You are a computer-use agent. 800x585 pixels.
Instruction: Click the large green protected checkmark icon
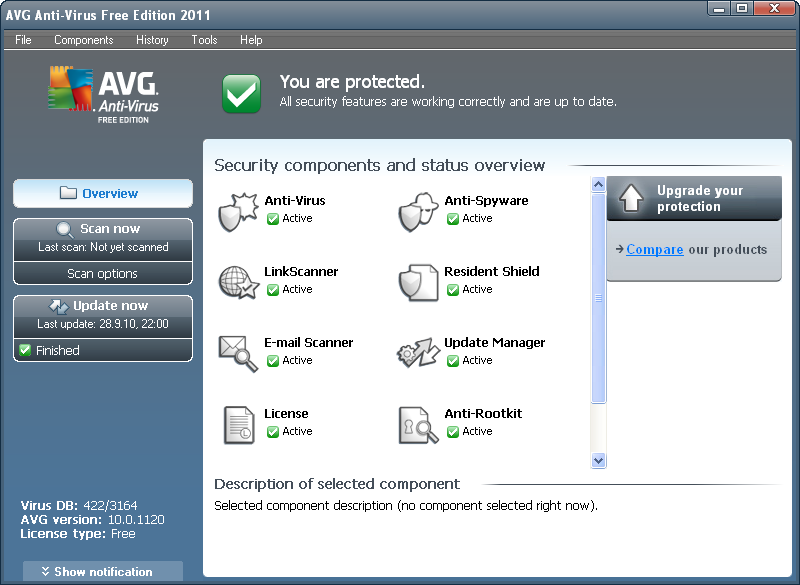click(x=241, y=93)
